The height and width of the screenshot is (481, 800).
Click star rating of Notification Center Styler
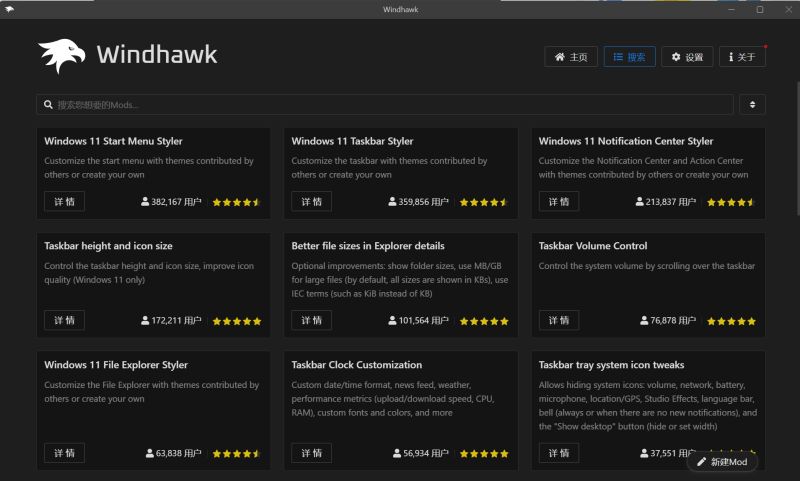731,202
